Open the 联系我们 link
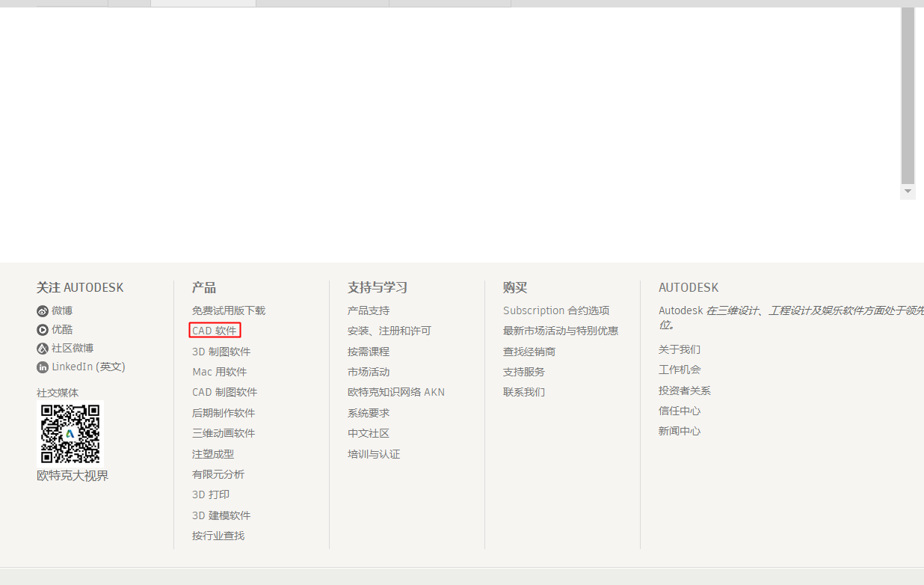924x585 pixels. (x=524, y=392)
